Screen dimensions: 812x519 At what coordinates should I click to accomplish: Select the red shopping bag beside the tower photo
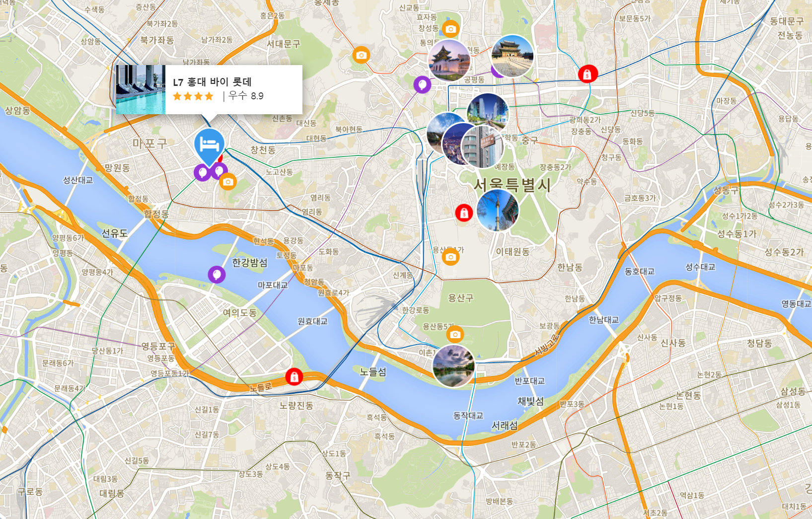pyautogui.click(x=464, y=213)
